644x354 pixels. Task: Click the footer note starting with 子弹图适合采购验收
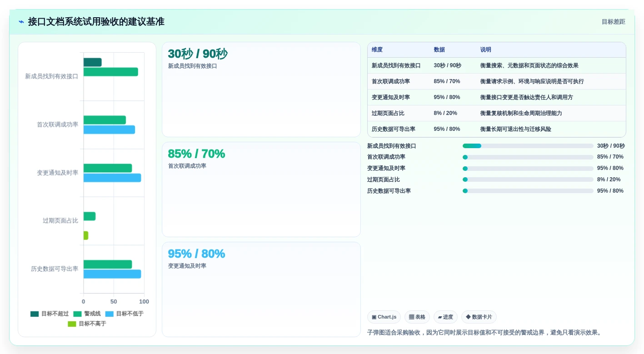pyautogui.click(x=485, y=333)
